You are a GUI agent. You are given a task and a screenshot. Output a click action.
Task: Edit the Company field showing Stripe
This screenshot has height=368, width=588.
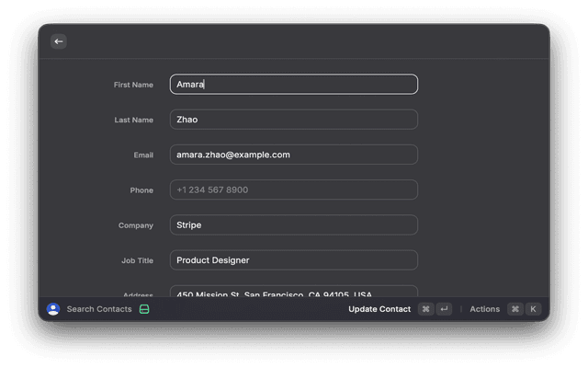click(x=294, y=224)
